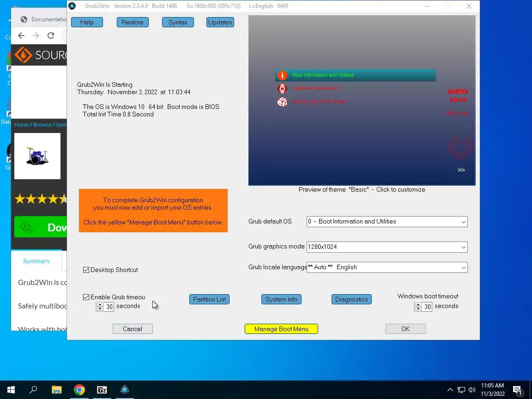532x399 pixels.
Task: Toggle the Desktop Shortcut checkbox
Action: point(86,270)
